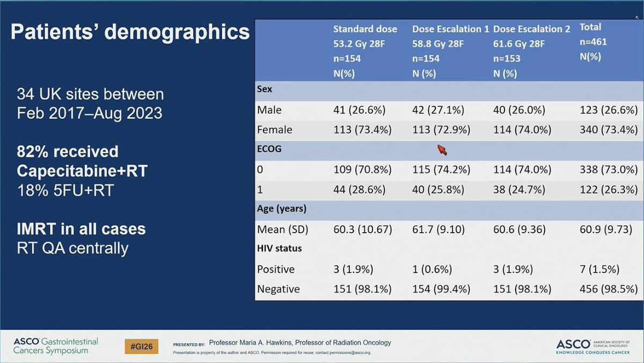Click the Sex section header row
Image resolution: width=644 pixels, height=363 pixels.
tap(449, 91)
